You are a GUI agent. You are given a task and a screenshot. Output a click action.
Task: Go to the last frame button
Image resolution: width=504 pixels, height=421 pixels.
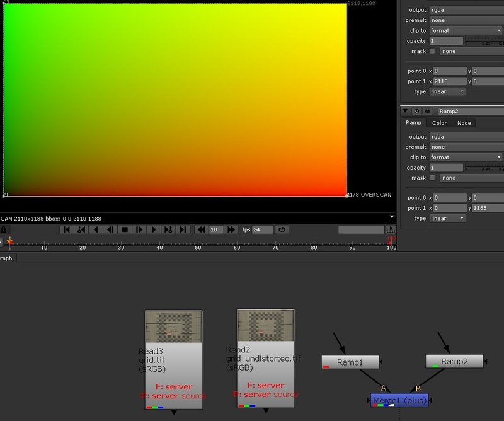point(183,229)
